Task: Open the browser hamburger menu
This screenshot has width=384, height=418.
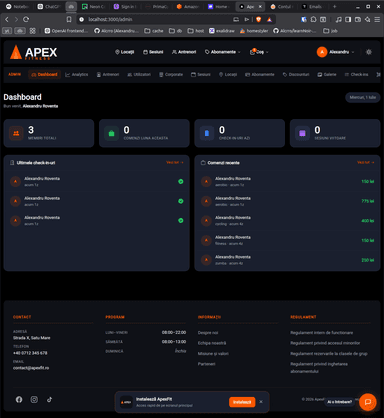Action: (377, 19)
